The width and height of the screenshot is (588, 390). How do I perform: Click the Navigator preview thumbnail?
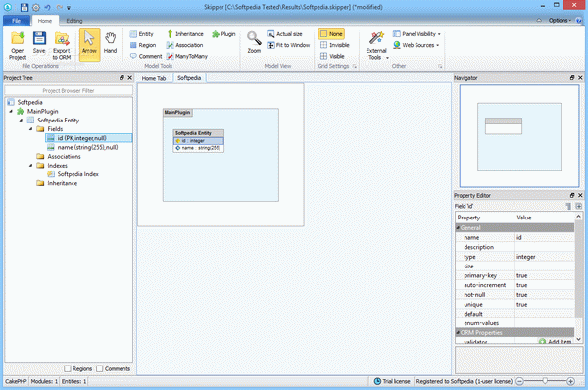(x=519, y=136)
